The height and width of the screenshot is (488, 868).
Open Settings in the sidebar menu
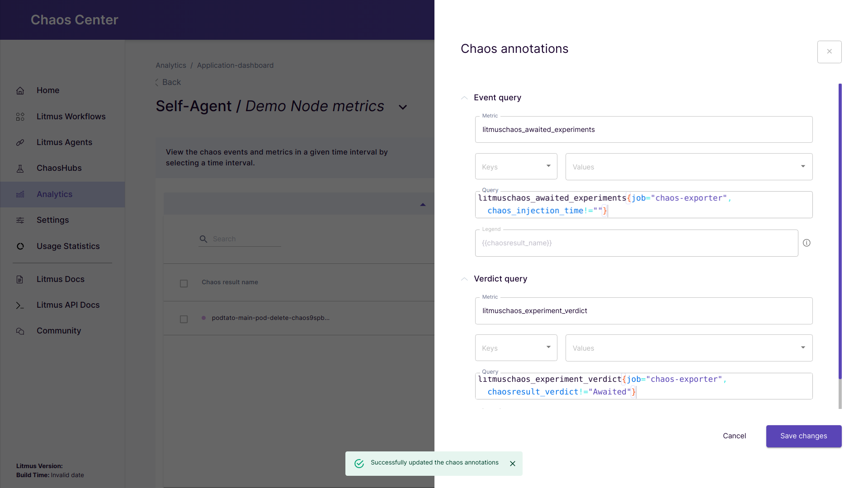click(52, 220)
